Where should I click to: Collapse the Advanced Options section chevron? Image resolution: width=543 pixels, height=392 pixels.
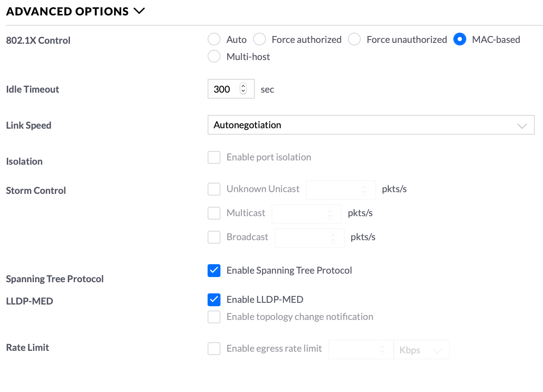pos(139,11)
